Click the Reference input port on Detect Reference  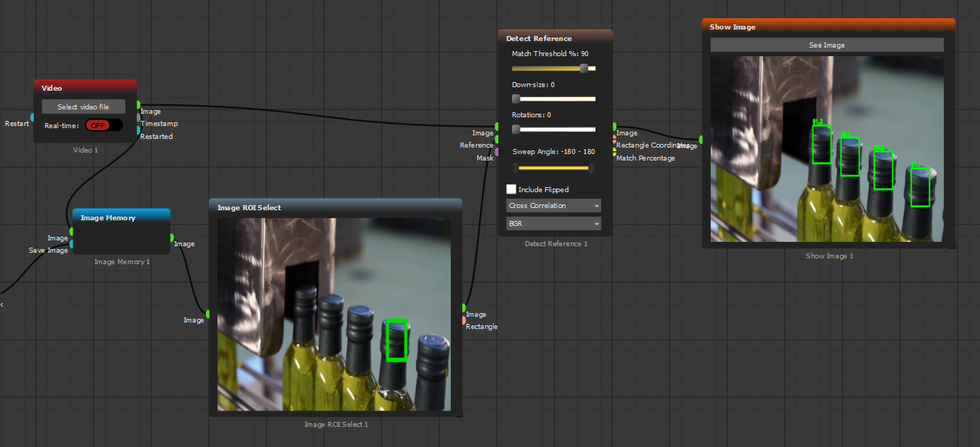(497, 139)
